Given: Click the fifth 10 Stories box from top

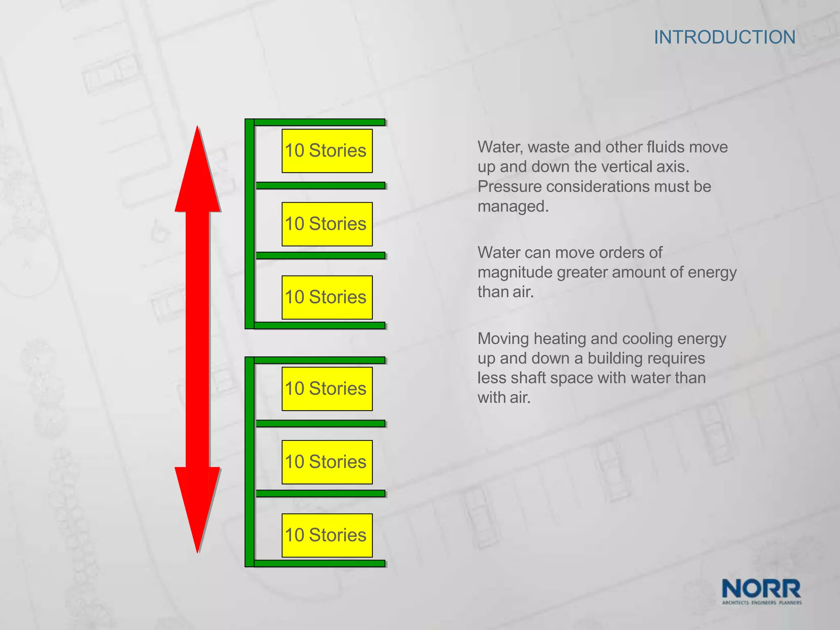Looking at the screenshot, I should tap(327, 462).
